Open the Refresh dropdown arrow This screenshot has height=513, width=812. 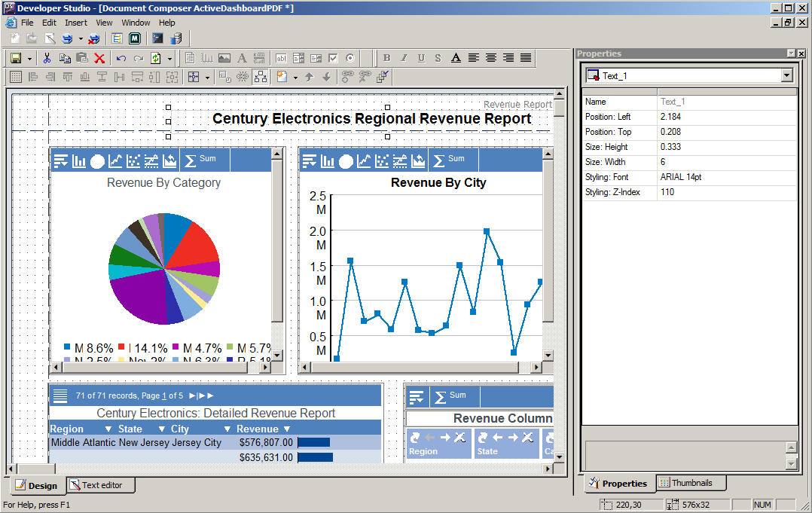[x=169, y=59]
